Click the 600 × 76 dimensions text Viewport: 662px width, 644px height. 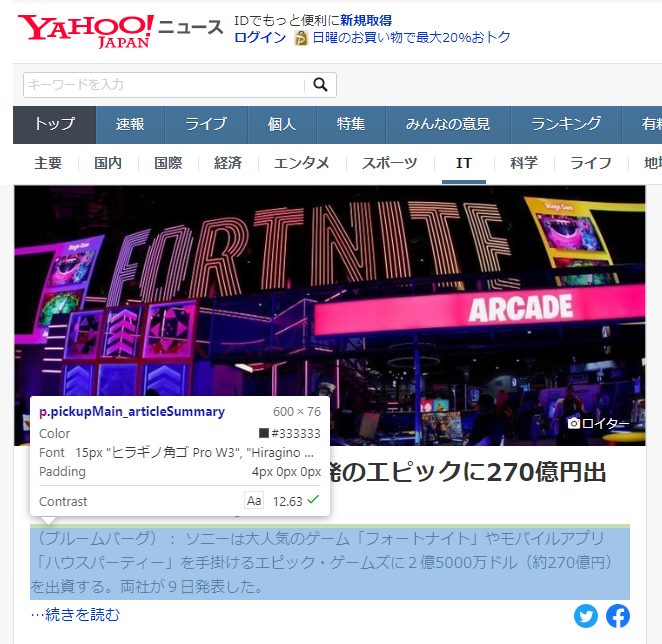click(x=297, y=411)
